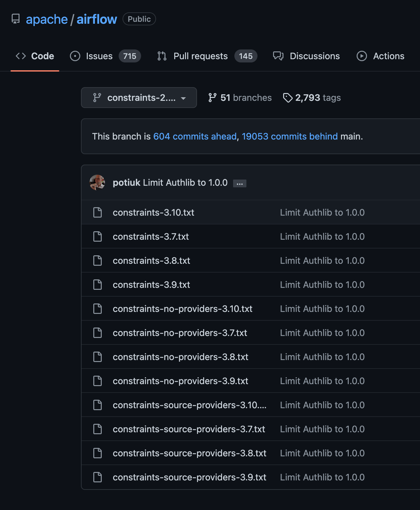Screen dimensions: 420x510
Task: Click file icon for constraints-3.7.txt
Action: (x=98, y=236)
